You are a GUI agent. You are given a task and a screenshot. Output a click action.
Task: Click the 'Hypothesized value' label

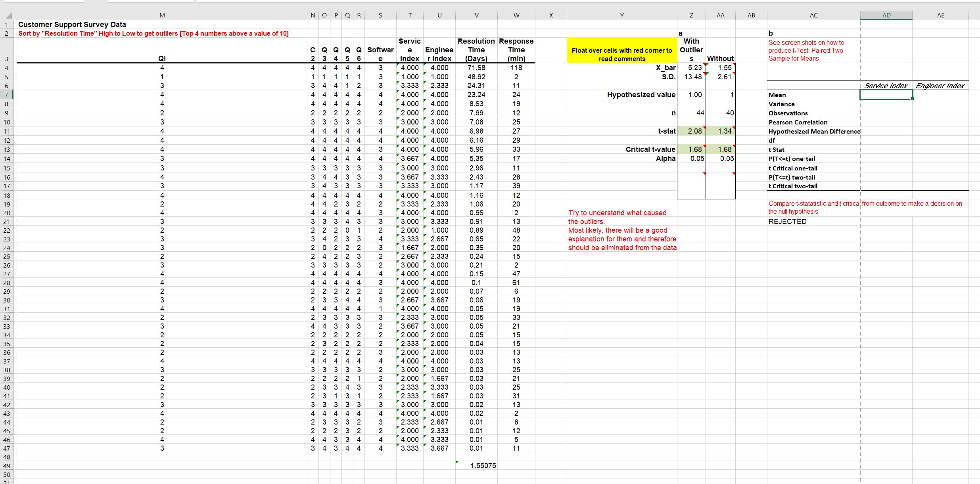[x=641, y=95]
